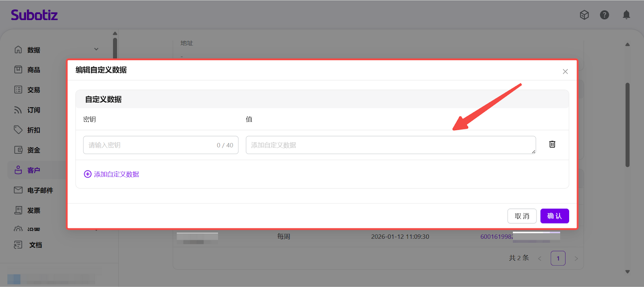Image resolution: width=644 pixels, height=287 pixels.
Task: Click the plus circle icon to add custom data
Action: pyautogui.click(x=87, y=174)
